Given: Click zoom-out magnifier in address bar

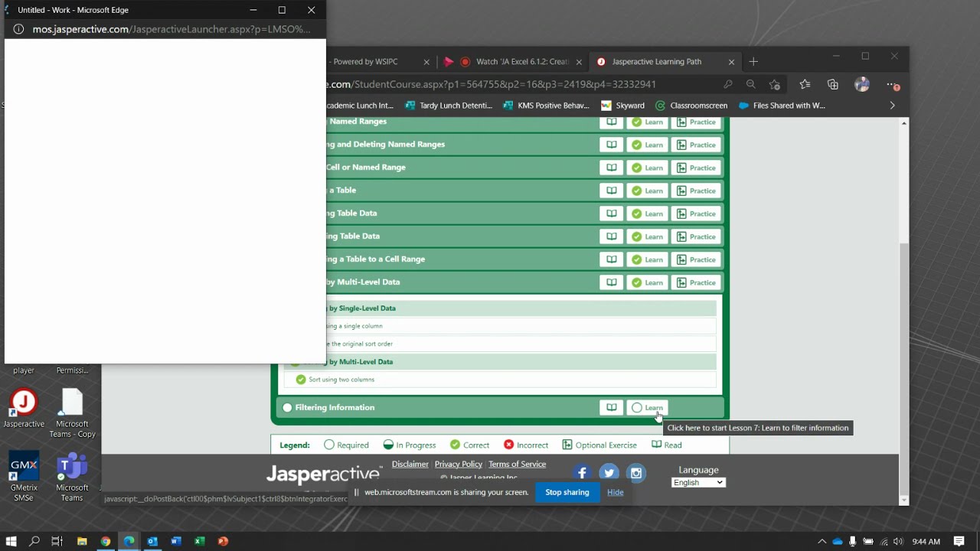Looking at the screenshot, I should pyautogui.click(x=751, y=84).
